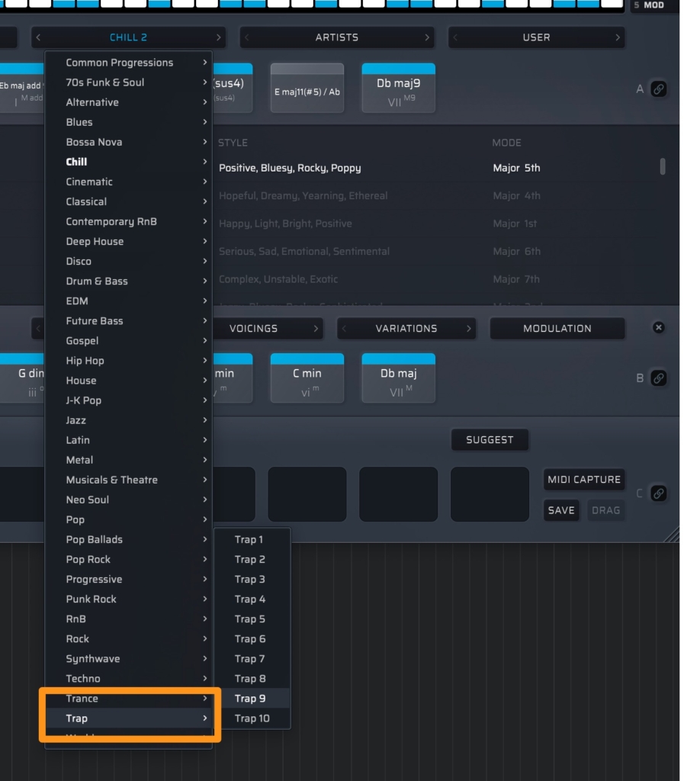Toggle the MOD button at the top right
Screen dimensions: 700x781
[653, 5]
